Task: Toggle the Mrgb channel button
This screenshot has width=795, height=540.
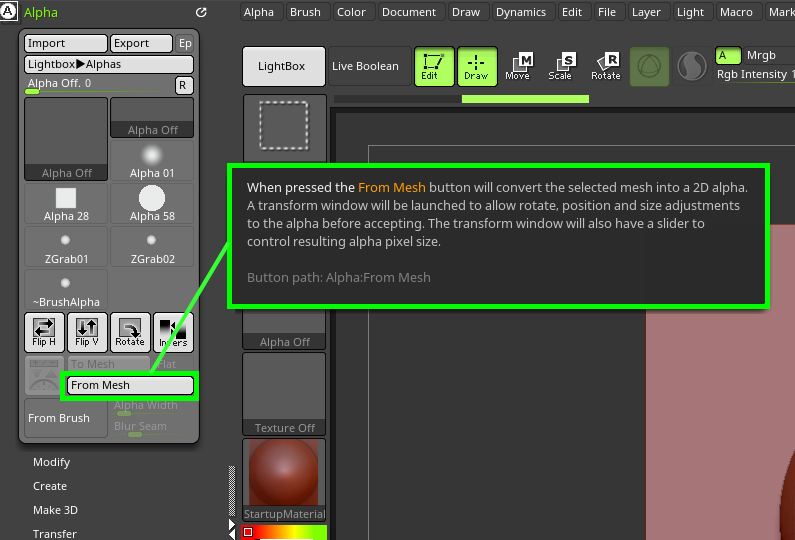Action: (769, 55)
